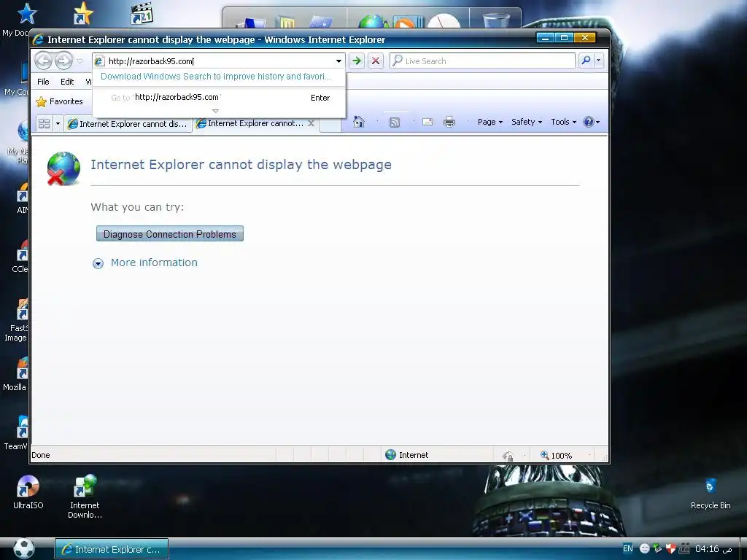
Task: Open Quick Tabs thumbnail view
Action: (x=44, y=123)
